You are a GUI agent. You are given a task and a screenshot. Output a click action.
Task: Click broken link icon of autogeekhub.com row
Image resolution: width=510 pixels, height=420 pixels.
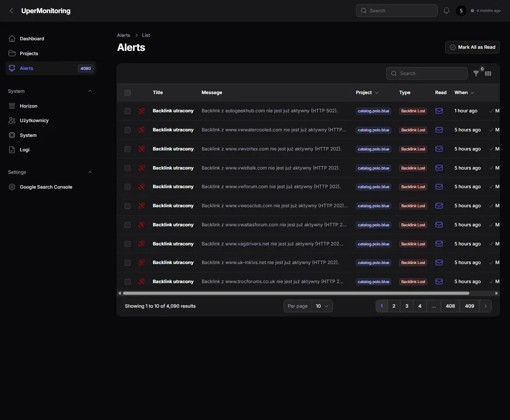point(141,111)
